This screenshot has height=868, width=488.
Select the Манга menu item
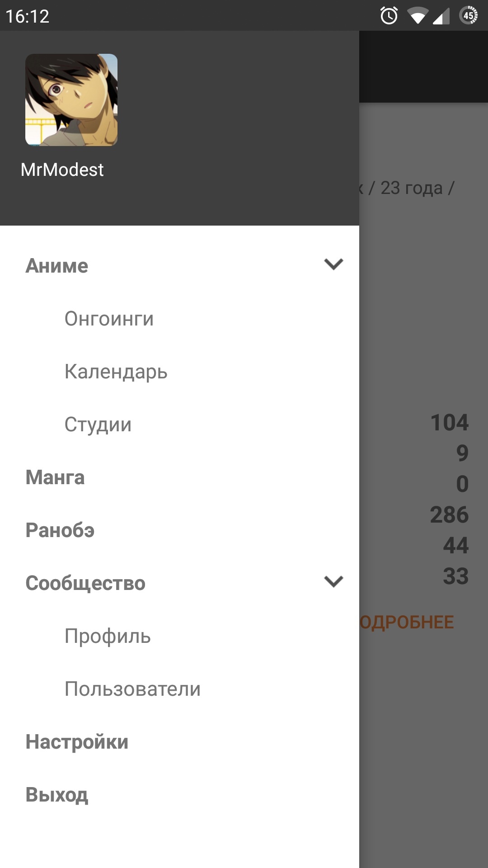pos(55,477)
